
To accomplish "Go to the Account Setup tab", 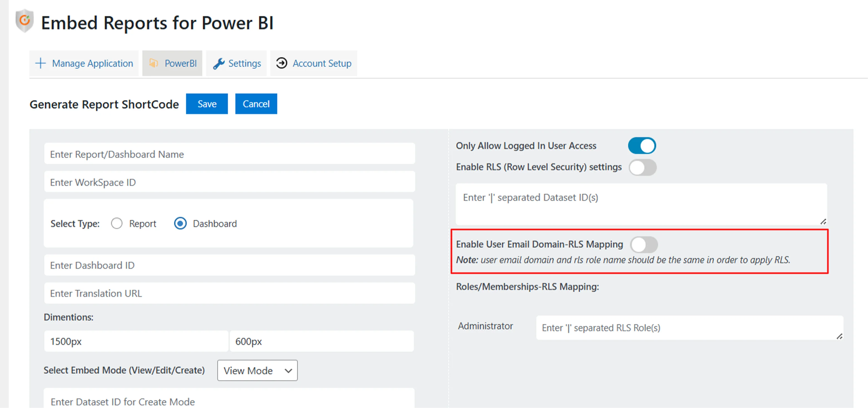I will [313, 63].
